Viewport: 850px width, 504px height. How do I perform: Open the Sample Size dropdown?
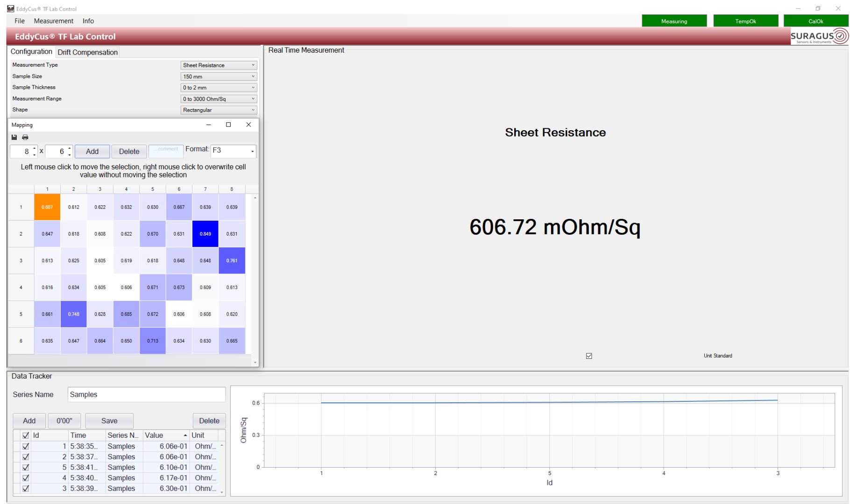click(219, 77)
